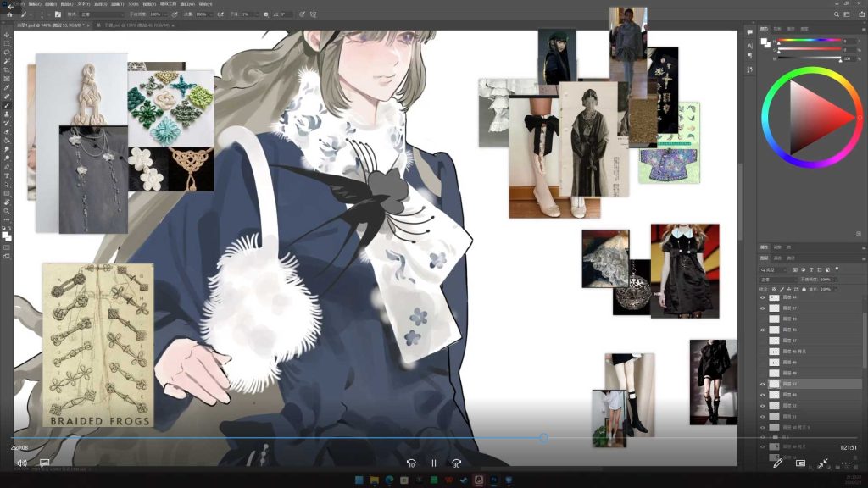This screenshot has height=488, width=868.
Task: Select the Zoom magnifier tool
Action: pyautogui.click(x=6, y=211)
